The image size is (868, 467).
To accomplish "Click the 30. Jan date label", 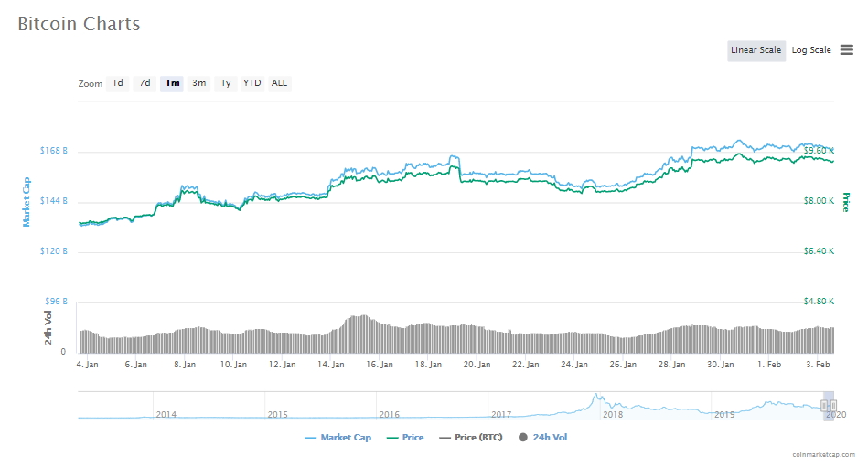I will point(721,365).
